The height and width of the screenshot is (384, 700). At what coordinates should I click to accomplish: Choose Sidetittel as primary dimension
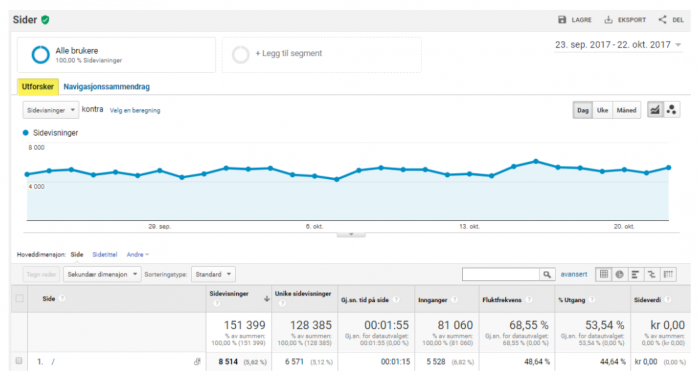pyautogui.click(x=104, y=255)
